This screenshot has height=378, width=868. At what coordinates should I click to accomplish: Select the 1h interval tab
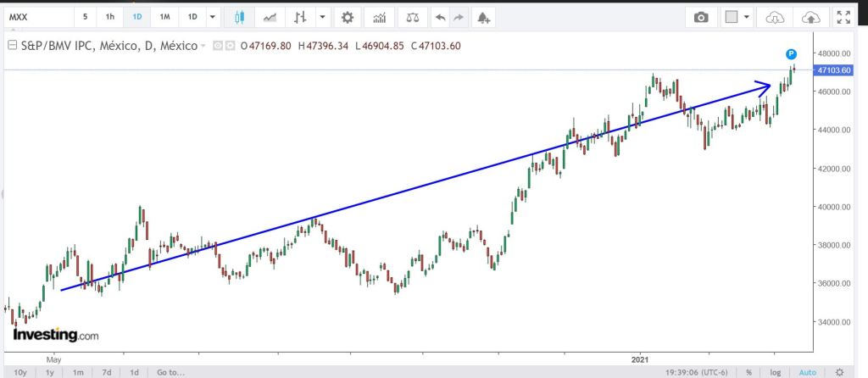coord(110,17)
